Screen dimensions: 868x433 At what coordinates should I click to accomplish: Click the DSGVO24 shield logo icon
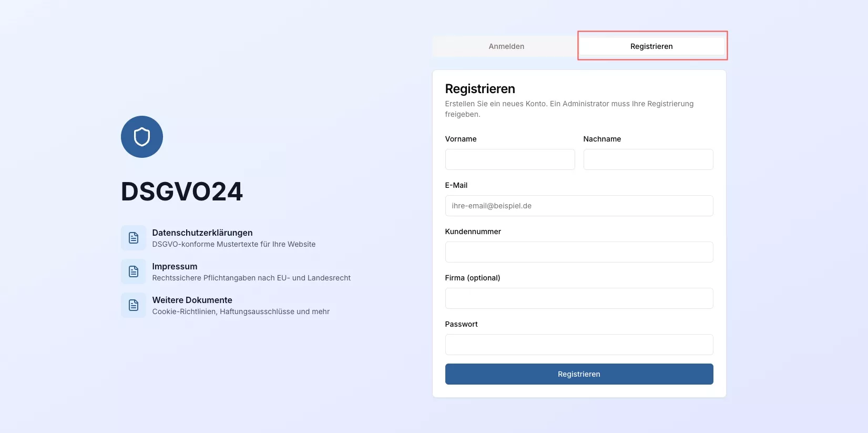click(x=142, y=137)
